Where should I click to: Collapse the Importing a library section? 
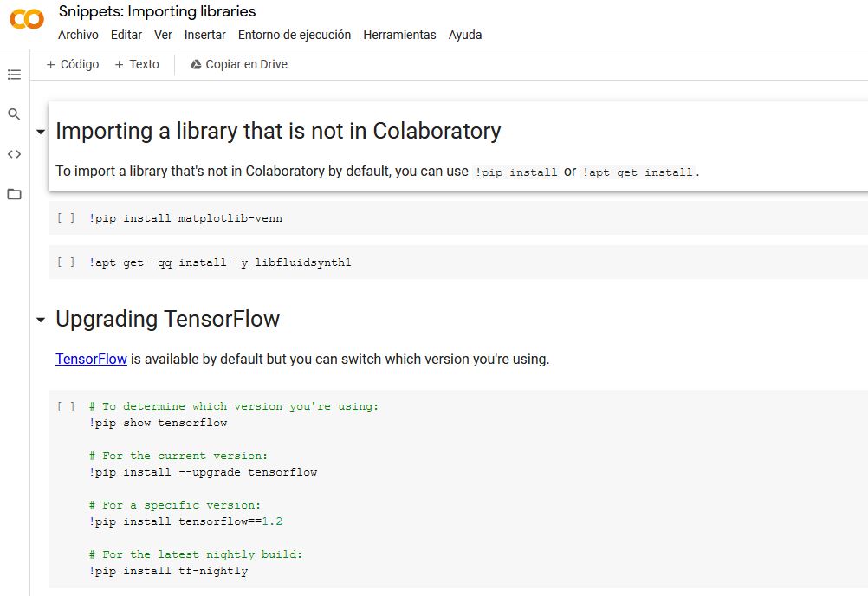40,132
